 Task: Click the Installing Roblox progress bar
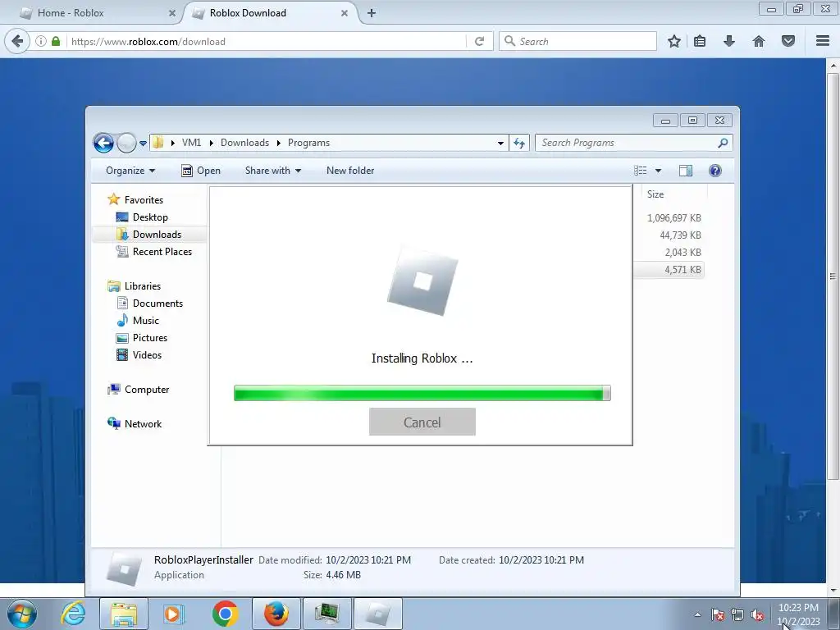tap(422, 393)
